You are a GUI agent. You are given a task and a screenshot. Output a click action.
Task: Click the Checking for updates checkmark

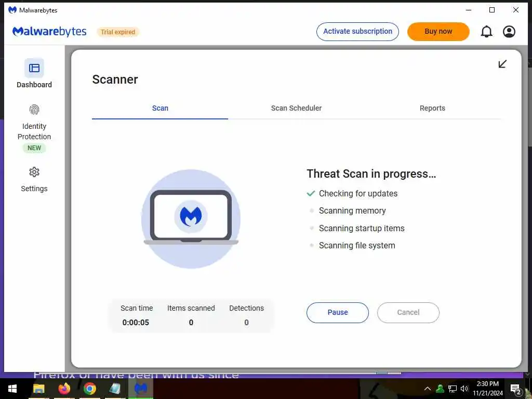tap(311, 193)
